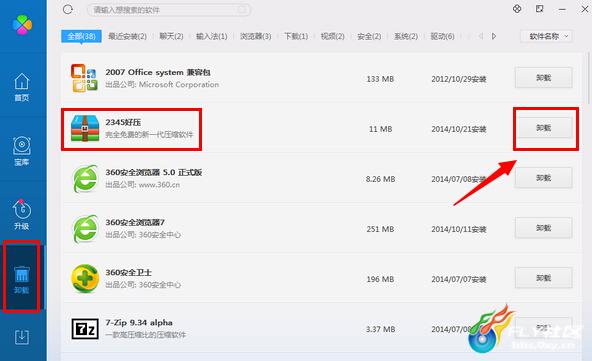Screen dimensions: 592x361
Task: Switch to 系统(2) tab
Action: point(406,36)
